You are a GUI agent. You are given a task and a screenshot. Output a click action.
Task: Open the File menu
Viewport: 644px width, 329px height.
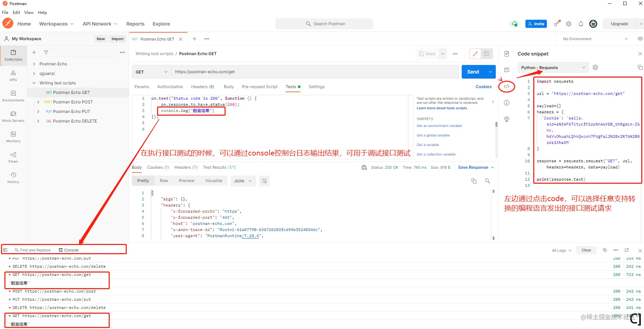(x=5, y=12)
